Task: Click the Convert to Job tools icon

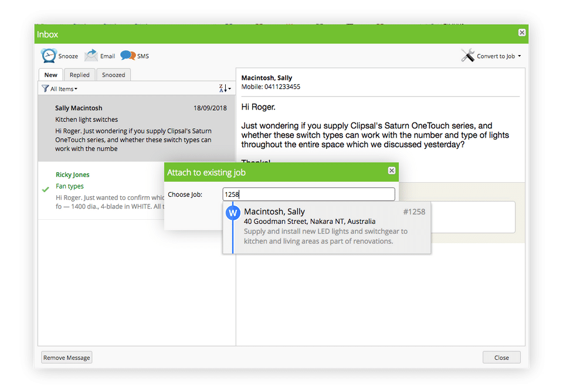Action: (x=468, y=56)
